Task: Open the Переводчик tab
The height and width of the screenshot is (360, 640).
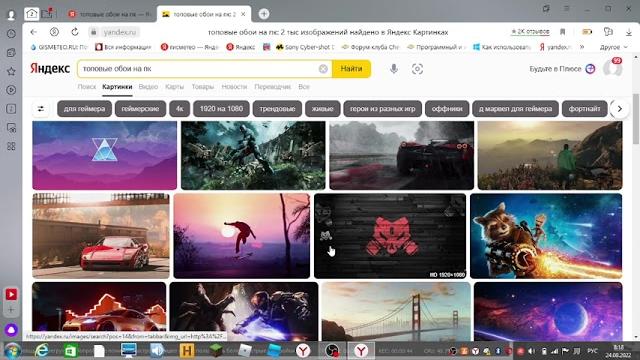Action: coord(273,87)
